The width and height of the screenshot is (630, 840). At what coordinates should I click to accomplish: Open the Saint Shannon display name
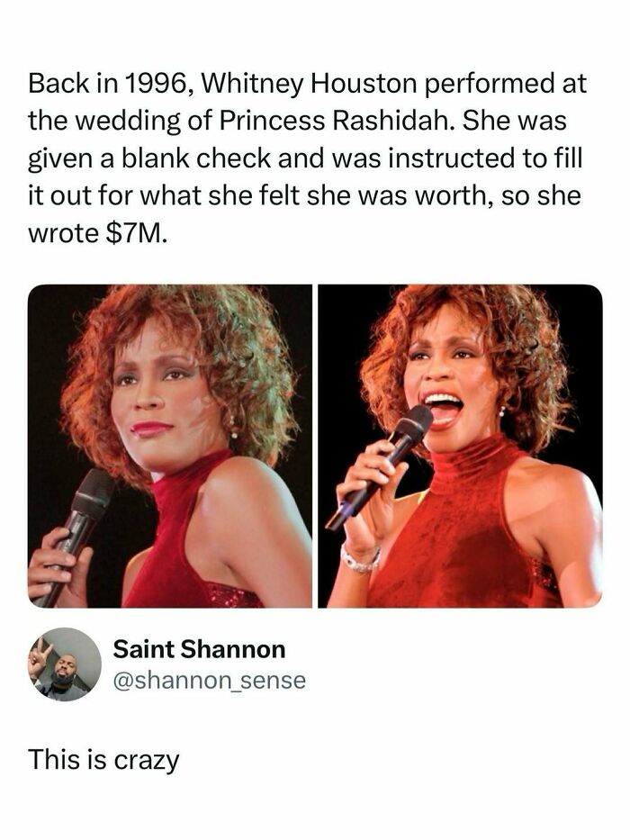[199, 649]
